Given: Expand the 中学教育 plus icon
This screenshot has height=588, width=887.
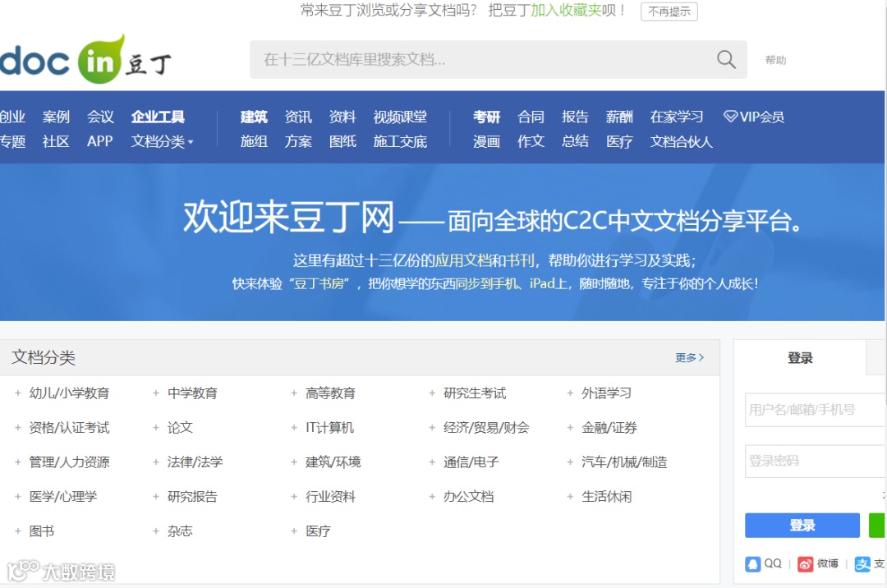Looking at the screenshot, I should [x=155, y=393].
